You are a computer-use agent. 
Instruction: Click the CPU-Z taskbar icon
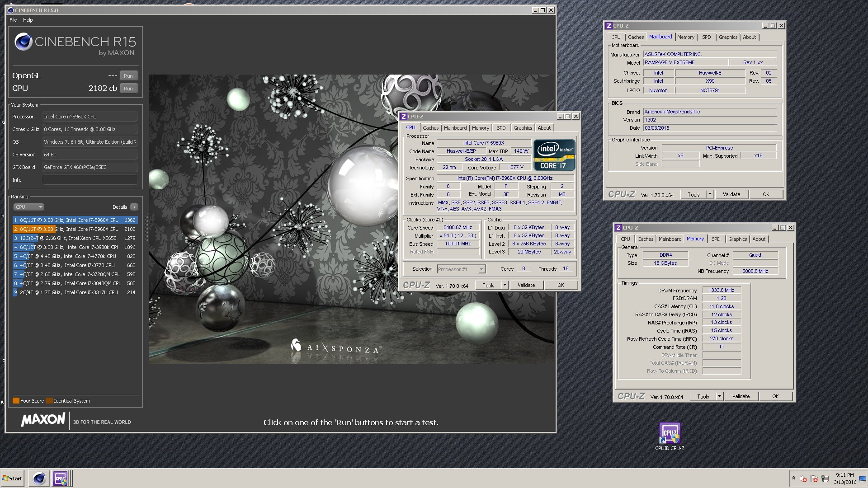click(60, 478)
